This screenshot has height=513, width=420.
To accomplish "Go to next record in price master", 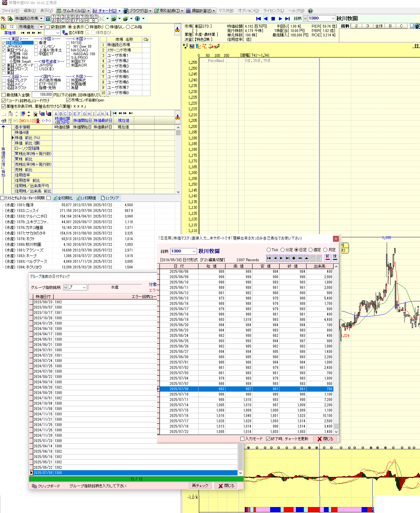I will (x=281, y=258).
